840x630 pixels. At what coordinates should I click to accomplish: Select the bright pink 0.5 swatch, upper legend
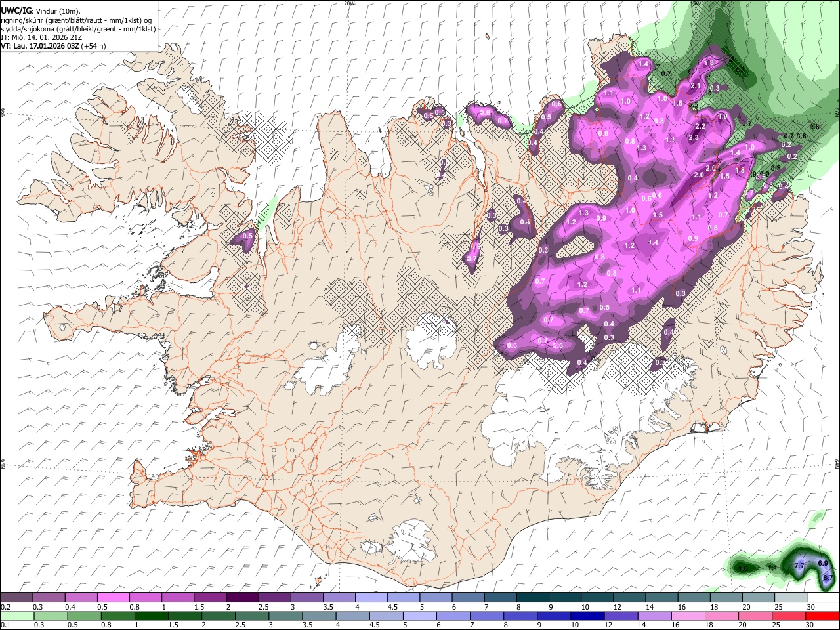coord(113,598)
